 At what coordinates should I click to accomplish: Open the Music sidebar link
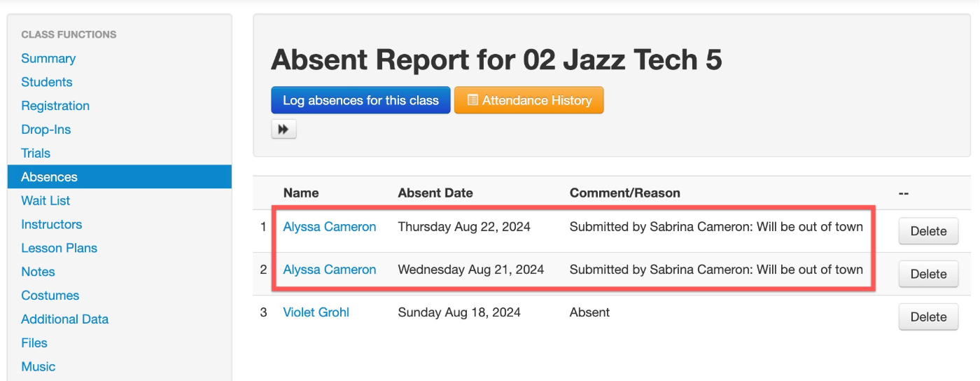point(38,366)
